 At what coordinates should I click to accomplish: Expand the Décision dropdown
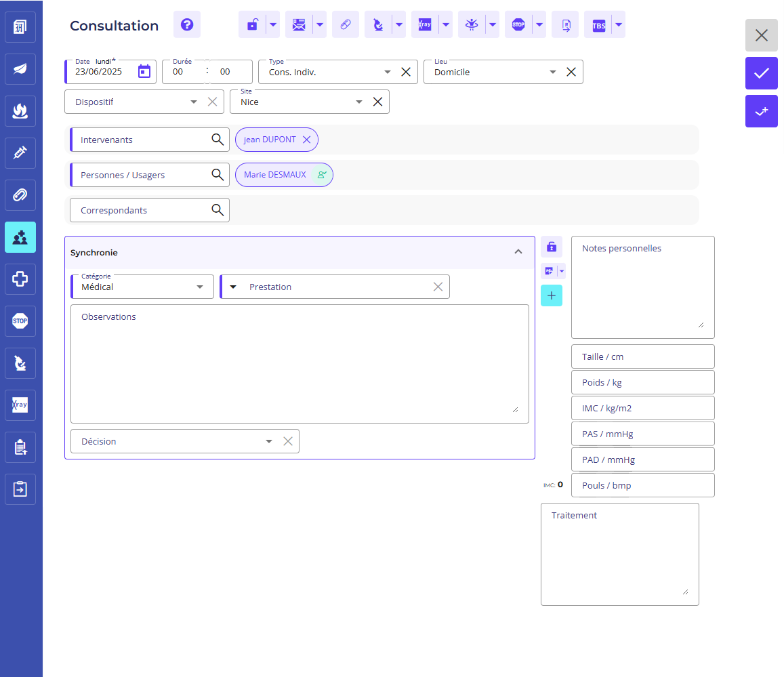pos(269,441)
